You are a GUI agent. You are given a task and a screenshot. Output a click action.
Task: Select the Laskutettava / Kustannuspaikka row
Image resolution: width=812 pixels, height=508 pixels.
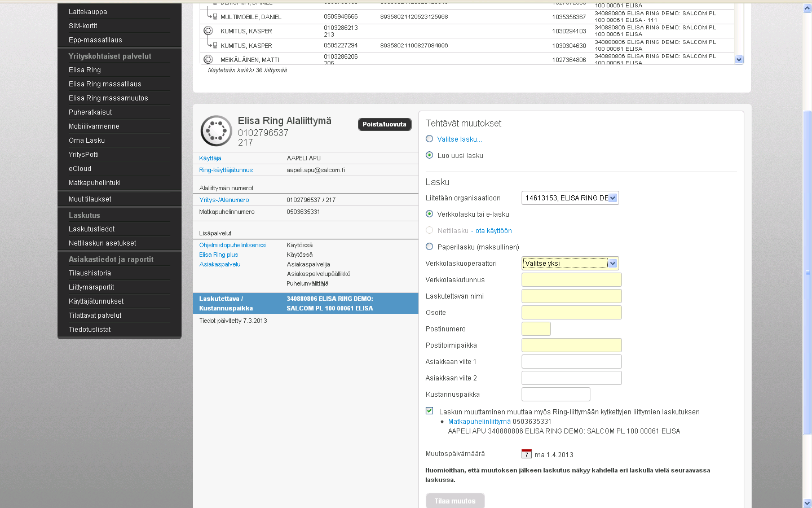coord(306,304)
